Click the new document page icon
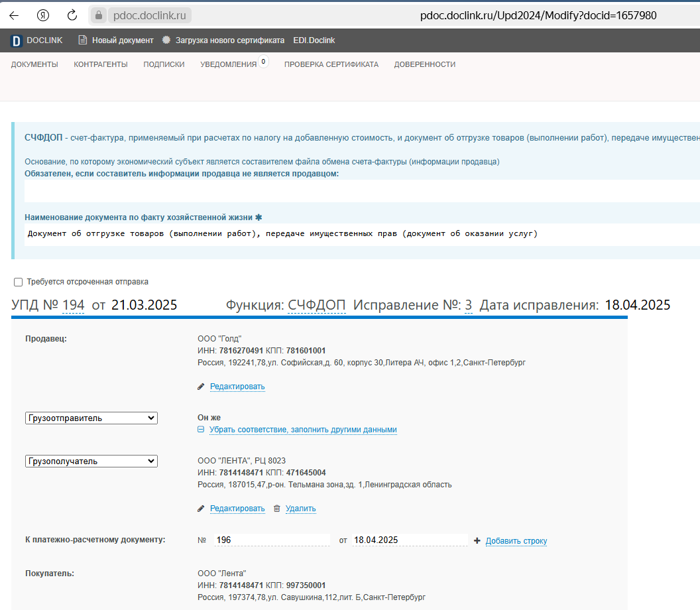This screenshot has width=700, height=610. point(83,40)
